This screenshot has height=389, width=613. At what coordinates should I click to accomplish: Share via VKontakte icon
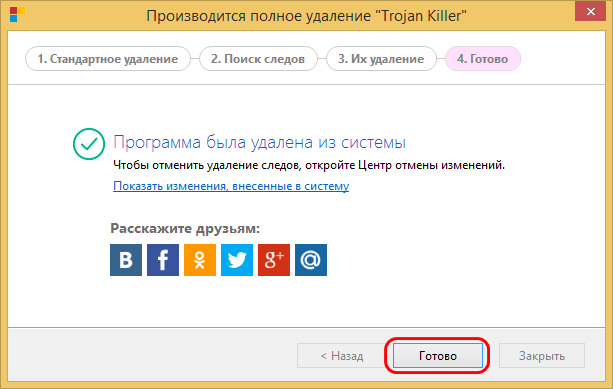[126, 260]
